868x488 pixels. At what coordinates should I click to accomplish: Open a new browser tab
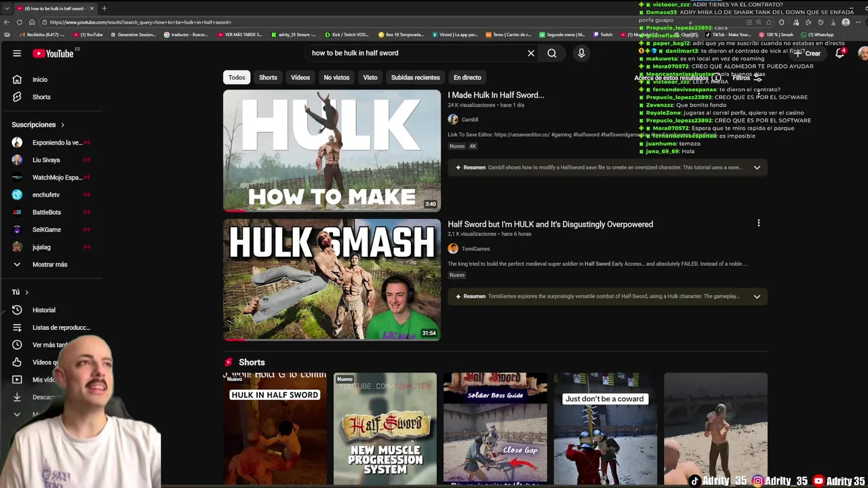click(104, 8)
